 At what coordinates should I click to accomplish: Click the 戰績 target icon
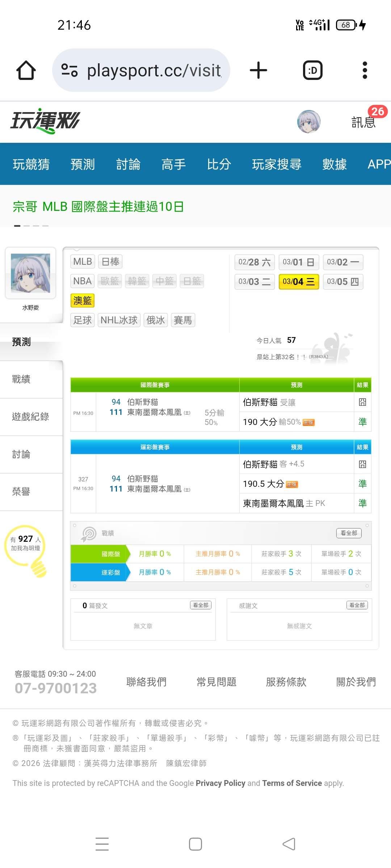point(89,534)
